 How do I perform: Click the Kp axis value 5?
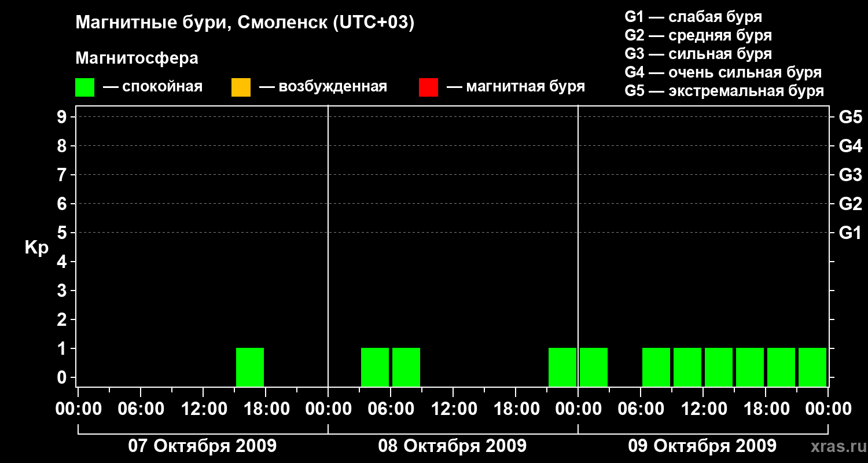[62, 233]
